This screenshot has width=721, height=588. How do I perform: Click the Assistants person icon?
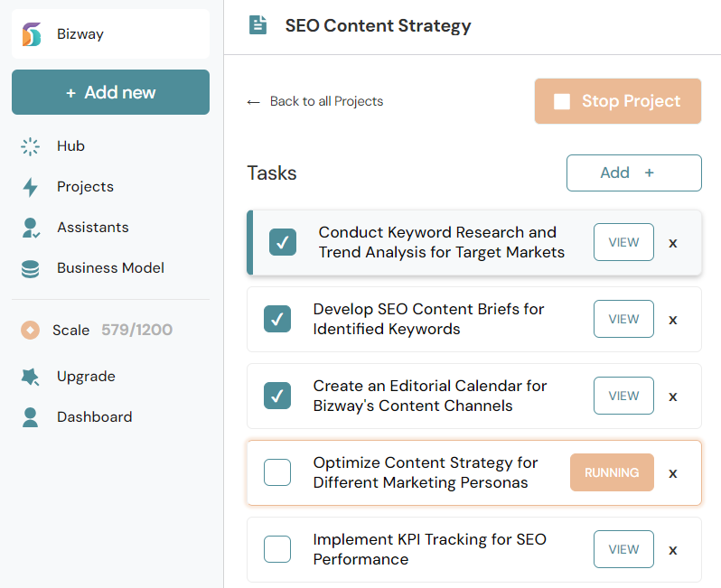pos(31,228)
